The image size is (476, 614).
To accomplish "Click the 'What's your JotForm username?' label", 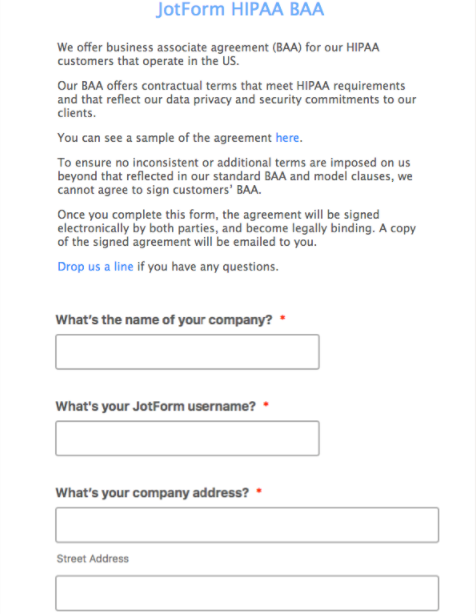I will (155, 406).
